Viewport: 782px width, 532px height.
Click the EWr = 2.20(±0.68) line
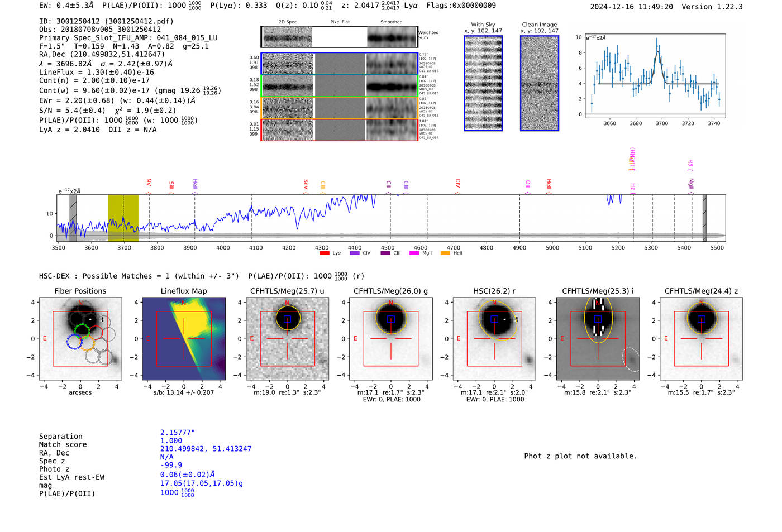click(117, 101)
